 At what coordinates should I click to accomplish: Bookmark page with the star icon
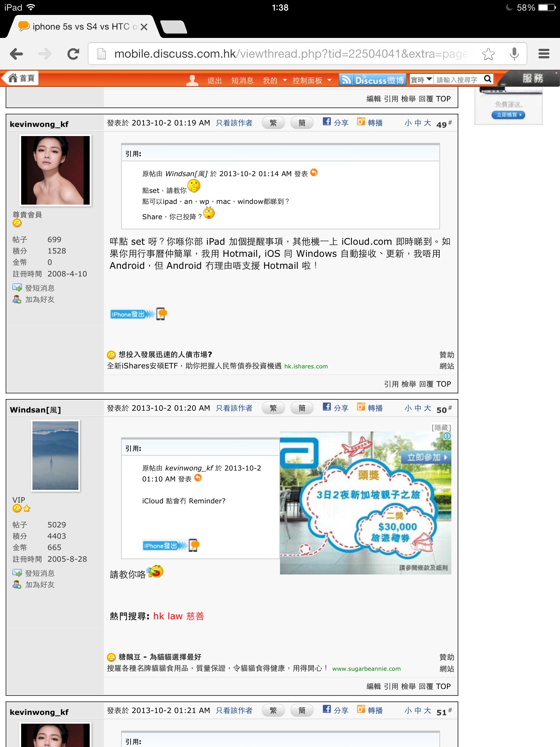(488, 54)
